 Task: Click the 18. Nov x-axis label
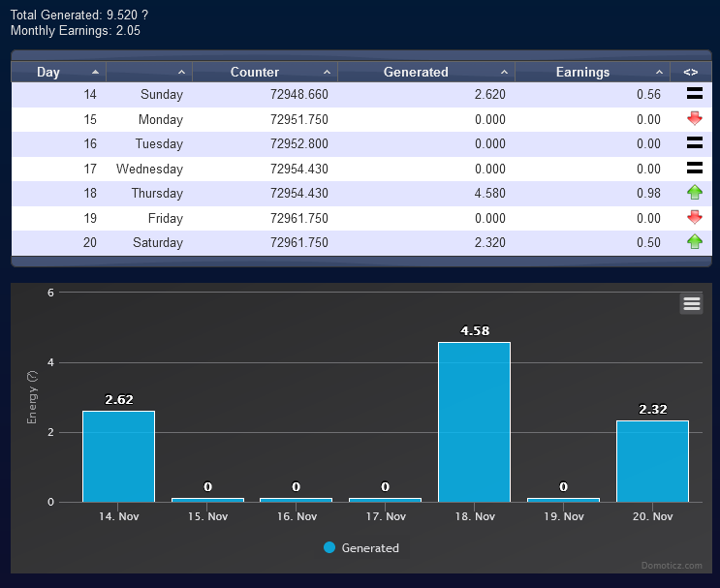(475, 516)
